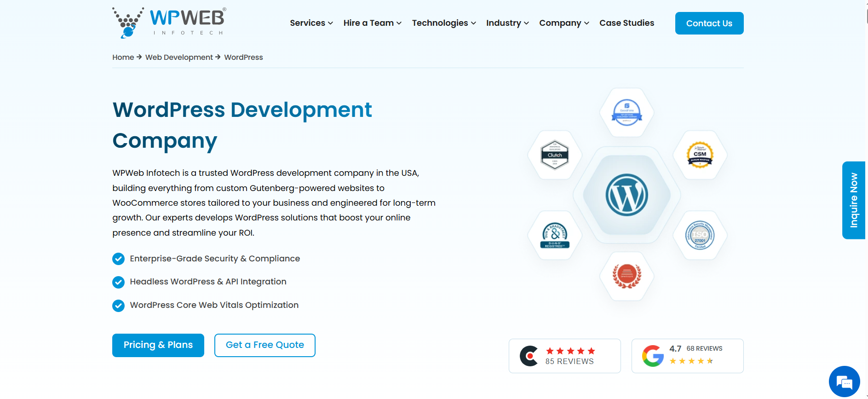Click the checkmark beside Core Web Vitals
This screenshot has width=868, height=399.
[118, 306]
